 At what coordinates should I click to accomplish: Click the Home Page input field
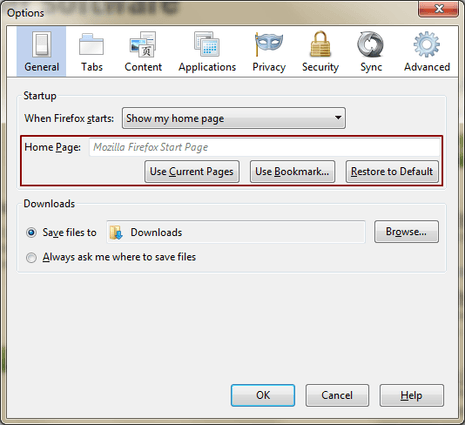[265, 147]
